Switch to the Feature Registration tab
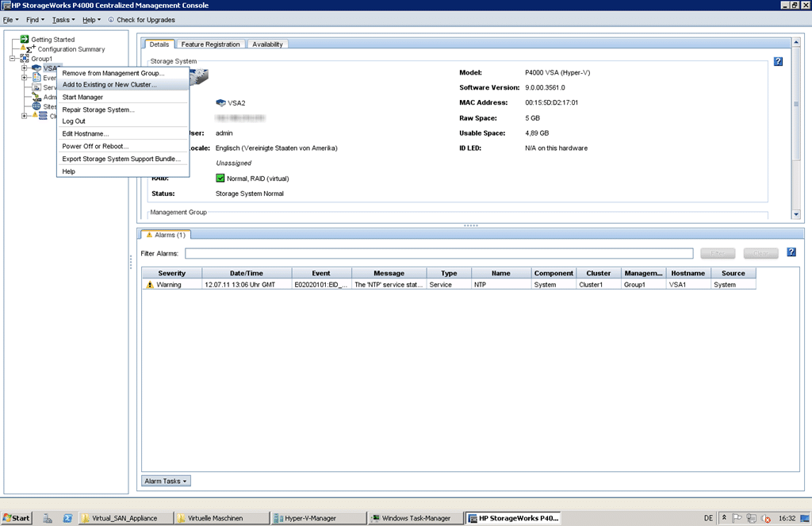Screen dimensions: 812x526 click(x=210, y=44)
